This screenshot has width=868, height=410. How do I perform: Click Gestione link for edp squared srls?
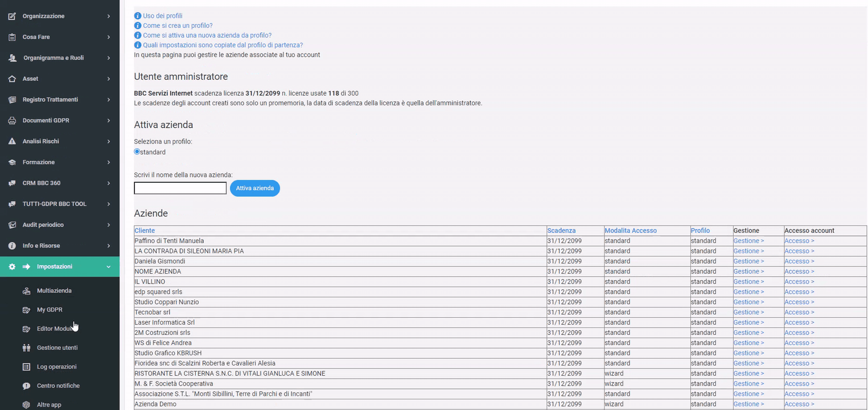pyautogui.click(x=748, y=292)
